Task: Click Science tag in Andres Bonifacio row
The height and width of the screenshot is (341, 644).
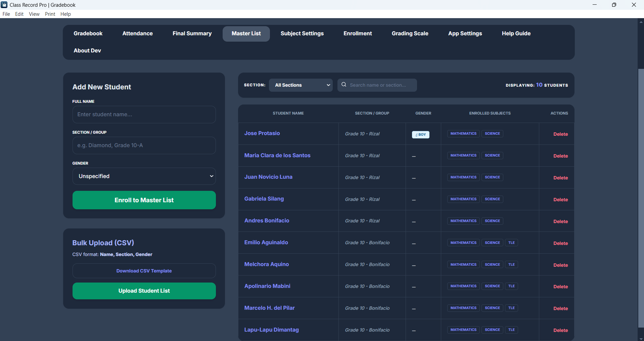Action: (x=492, y=221)
